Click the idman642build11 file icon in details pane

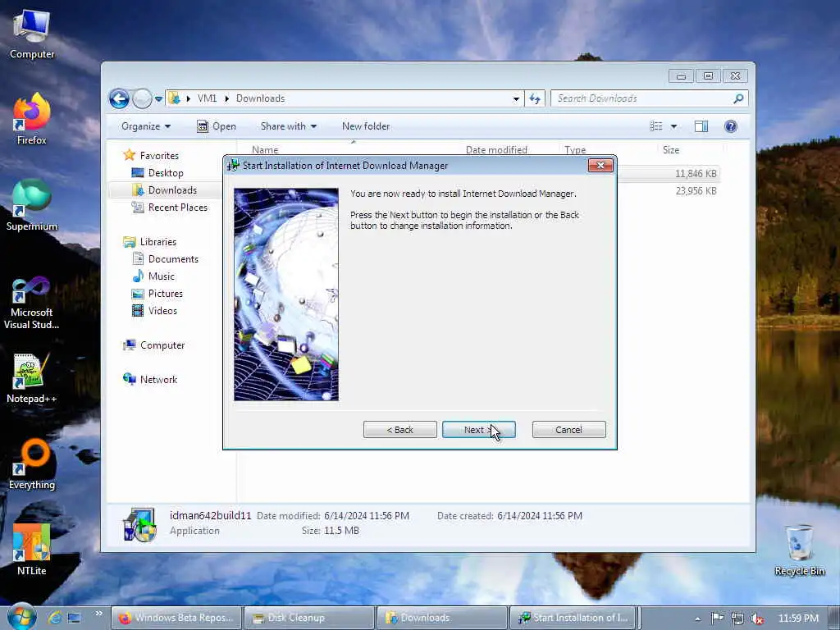click(139, 524)
